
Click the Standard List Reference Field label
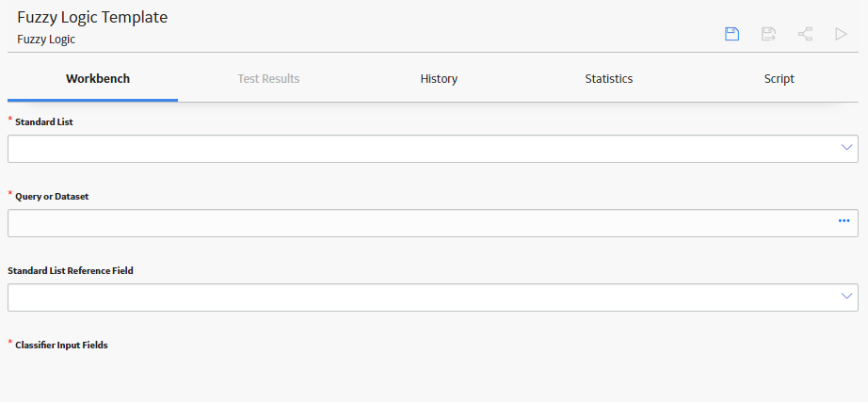tap(71, 271)
